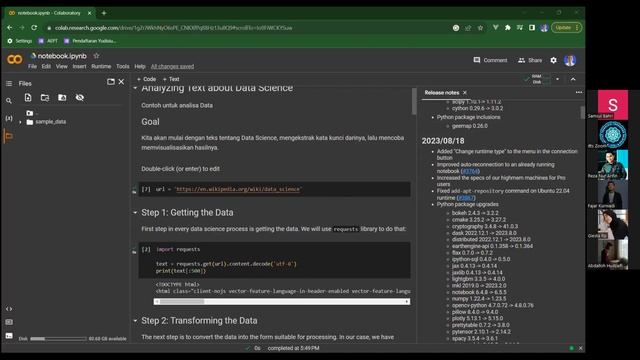Open the View menu
Viewport: 640px width, 360px height.
coord(62,66)
